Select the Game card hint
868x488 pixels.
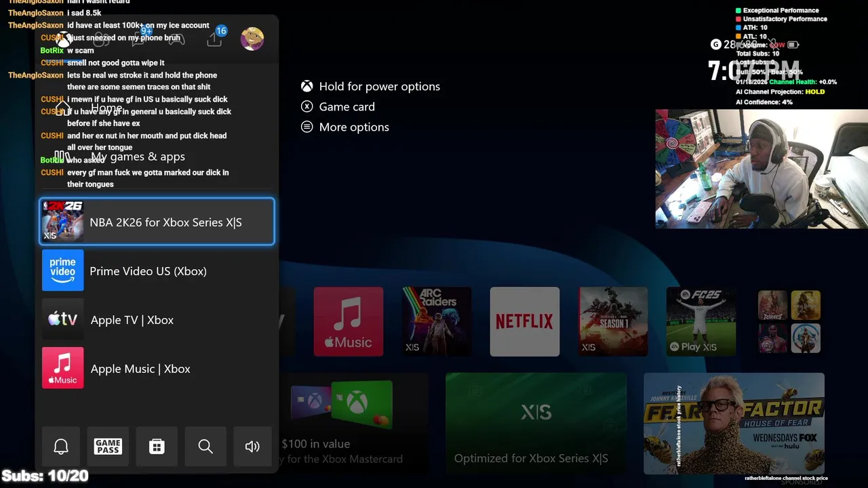(x=338, y=106)
